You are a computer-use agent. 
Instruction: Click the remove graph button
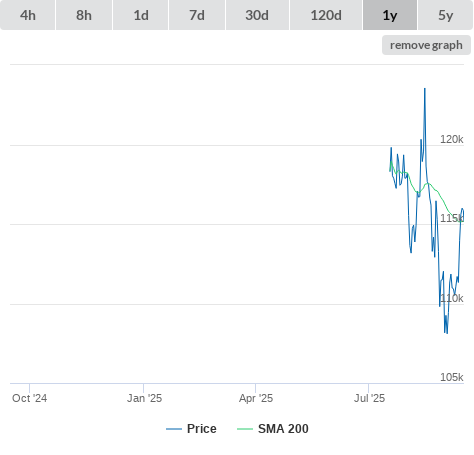426,45
